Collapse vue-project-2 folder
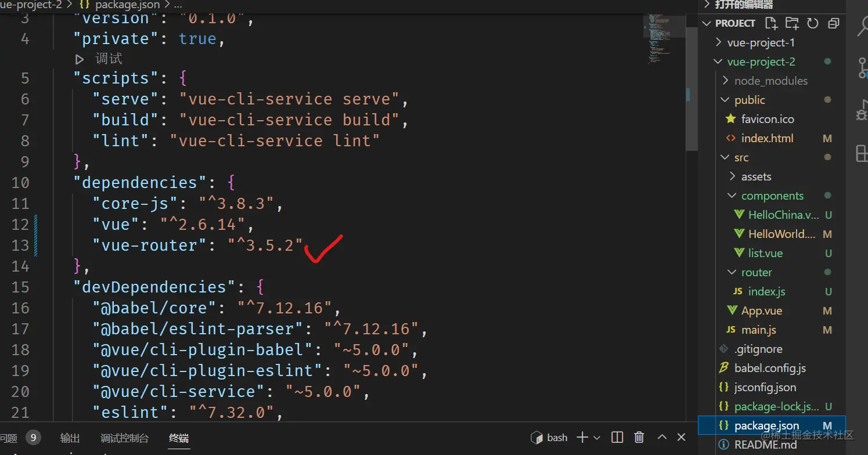Viewport: 868px width, 455px height. 718,62
